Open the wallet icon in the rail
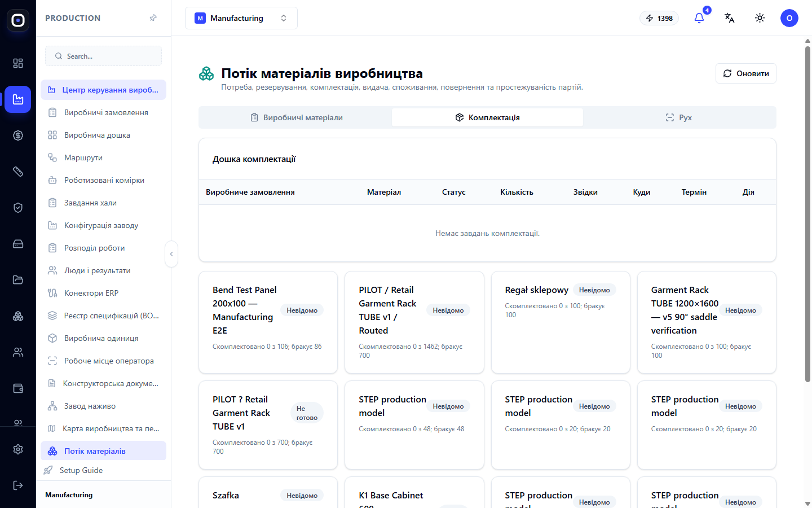The width and height of the screenshot is (812, 508). click(18, 388)
